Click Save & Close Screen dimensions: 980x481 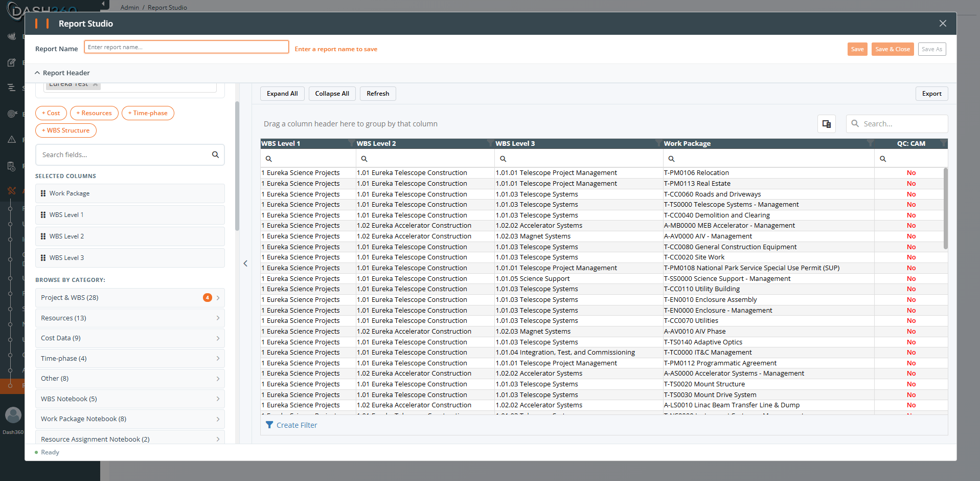click(x=893, y=49)
